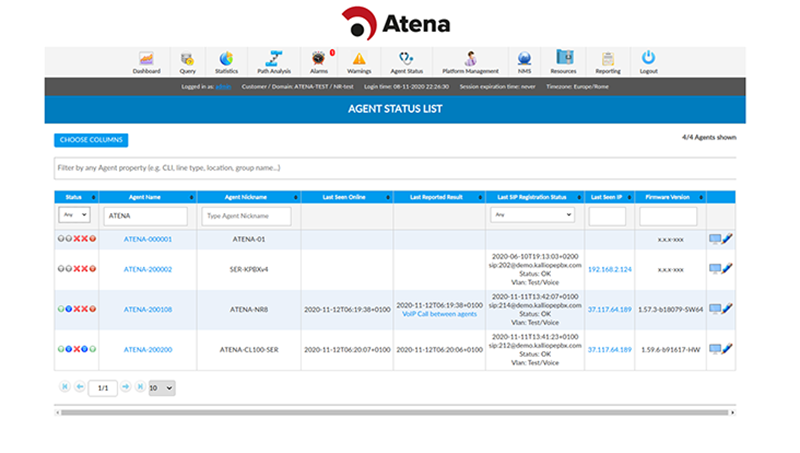Image resolution: width=800 pixels, height=453 pixels.
Task: Go to next page of agent list
Action: [x=126, y=387]
